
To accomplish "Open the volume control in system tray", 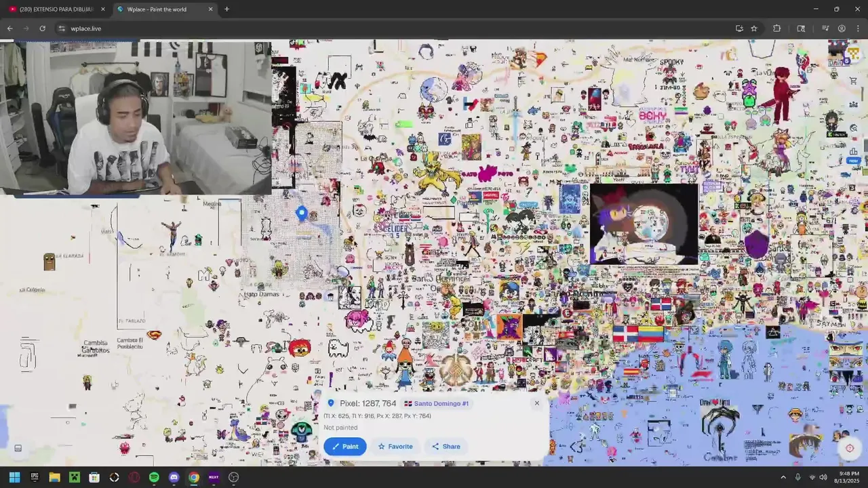I will (823, 477).
